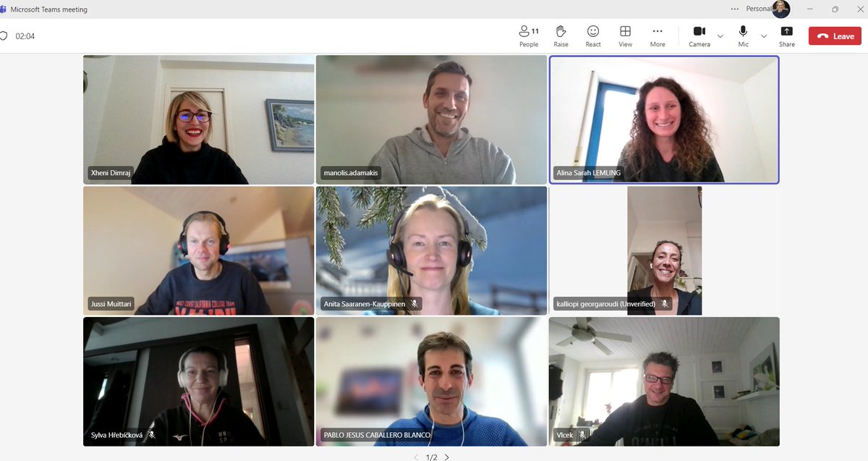
Task: Open the Personal profile avatar
Action: click(x=780, y=9)
